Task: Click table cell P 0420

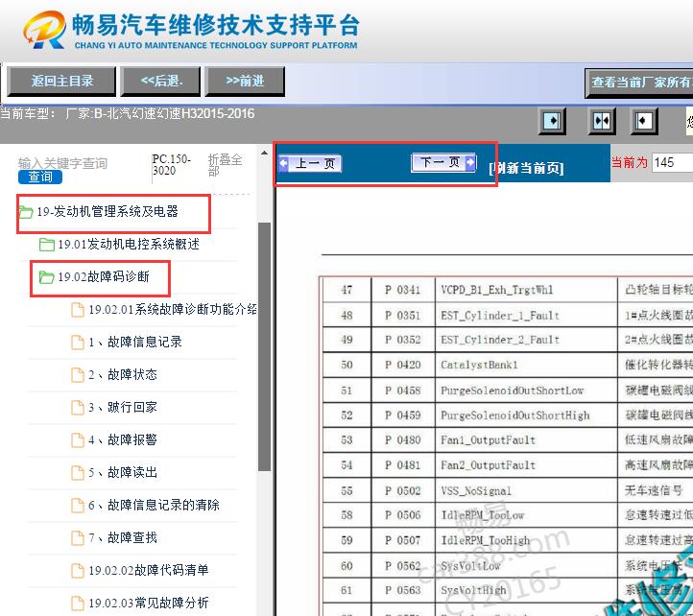Action: (x=402, y=365)
